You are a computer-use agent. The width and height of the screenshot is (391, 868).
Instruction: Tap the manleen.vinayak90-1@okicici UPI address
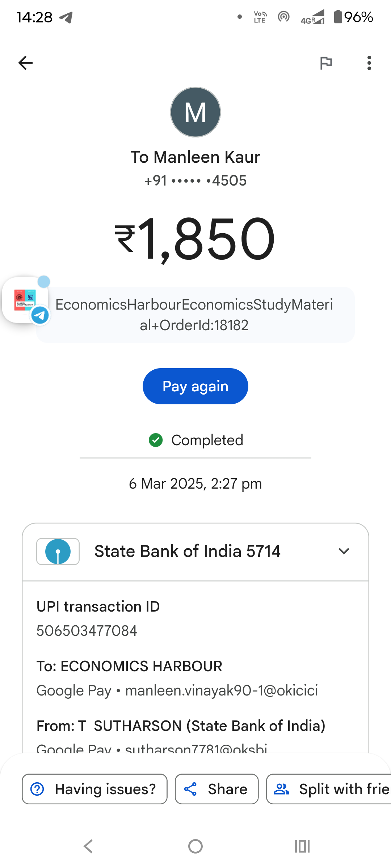(222, 690)
